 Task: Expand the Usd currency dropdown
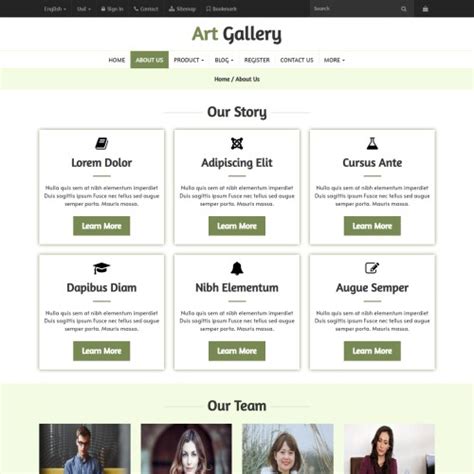click(84, 9)
